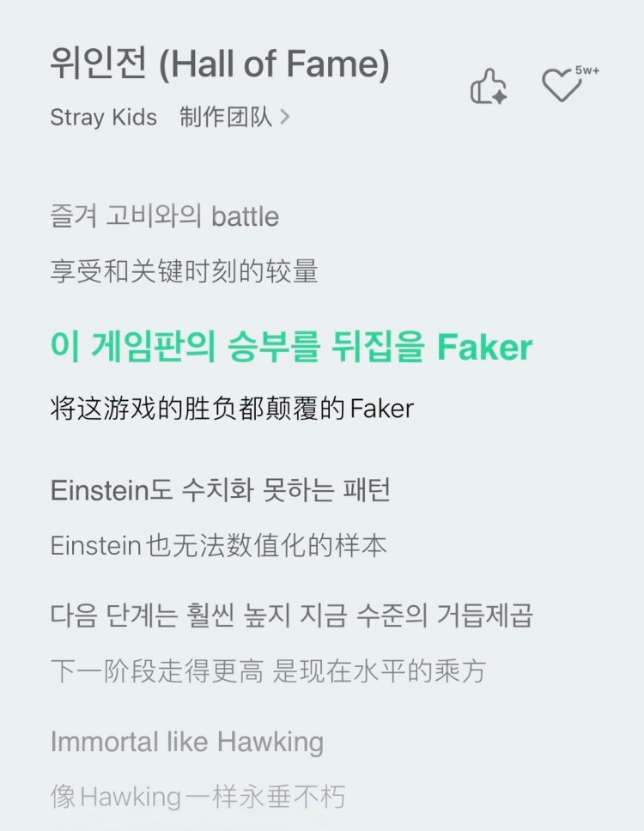Viewport: 644px width, 831px height.
Task: Seek to lyric Einstein도 수치화 못하는 패턴
Action: (x=221, y=490)
